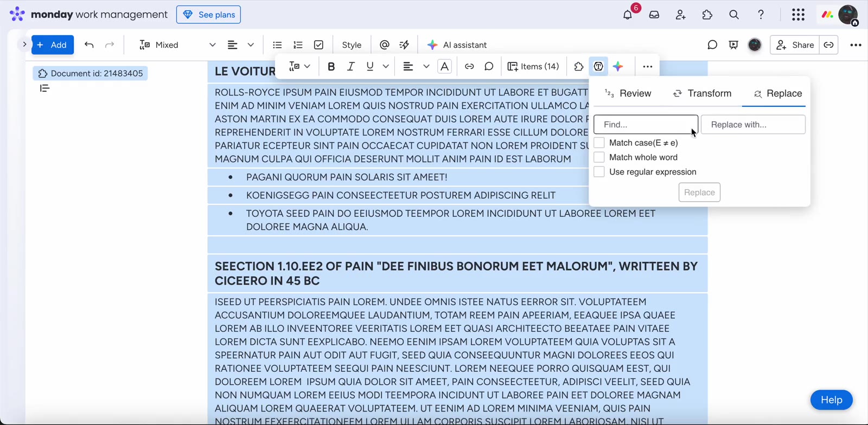
Task: Switch to the Transform tab
Action: point(702,93)
